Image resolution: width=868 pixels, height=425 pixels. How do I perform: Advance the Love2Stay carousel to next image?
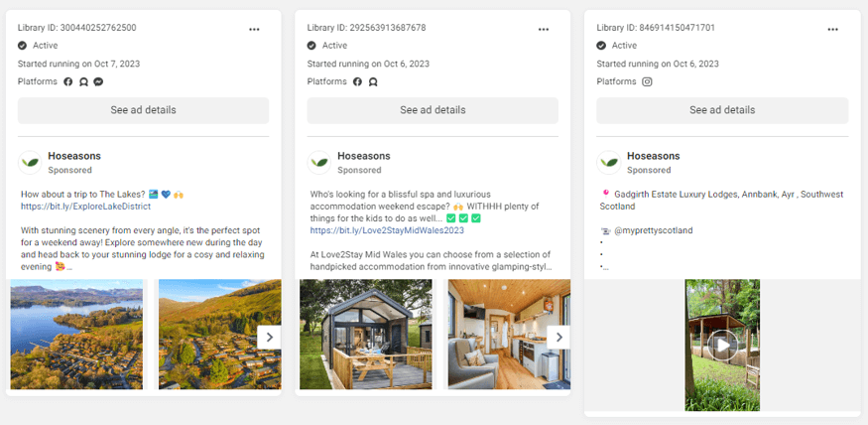tap(558, 338)
